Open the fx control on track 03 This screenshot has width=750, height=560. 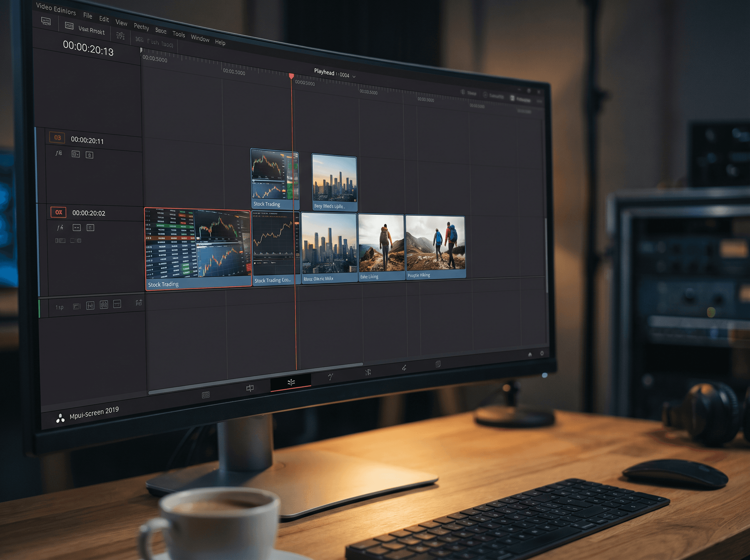tap(59, 153)
